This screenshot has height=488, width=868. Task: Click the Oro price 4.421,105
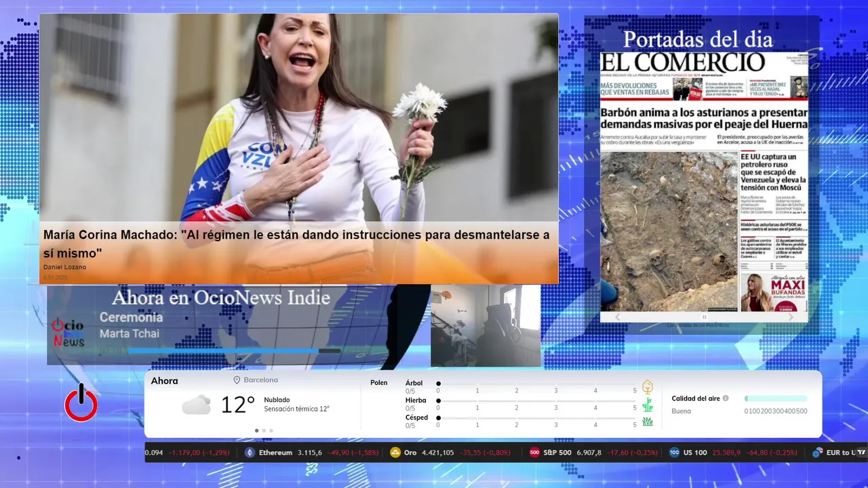[x=438, y=453]
